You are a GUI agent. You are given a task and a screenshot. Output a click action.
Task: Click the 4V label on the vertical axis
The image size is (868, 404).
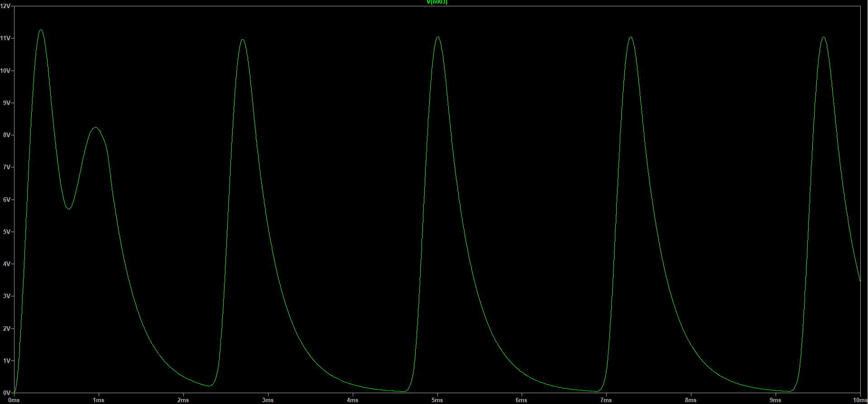click(x=6, y=264)
